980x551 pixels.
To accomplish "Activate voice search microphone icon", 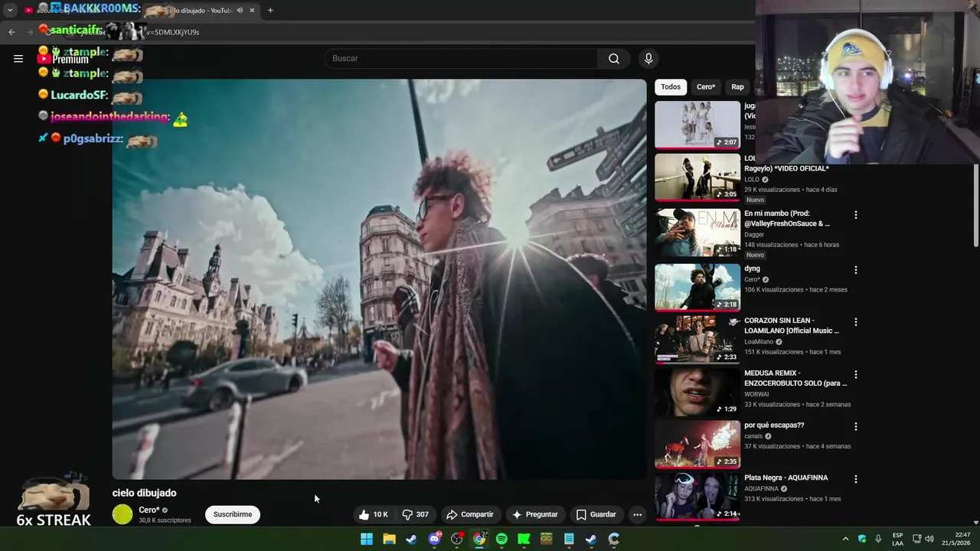I will click(648, 58).
